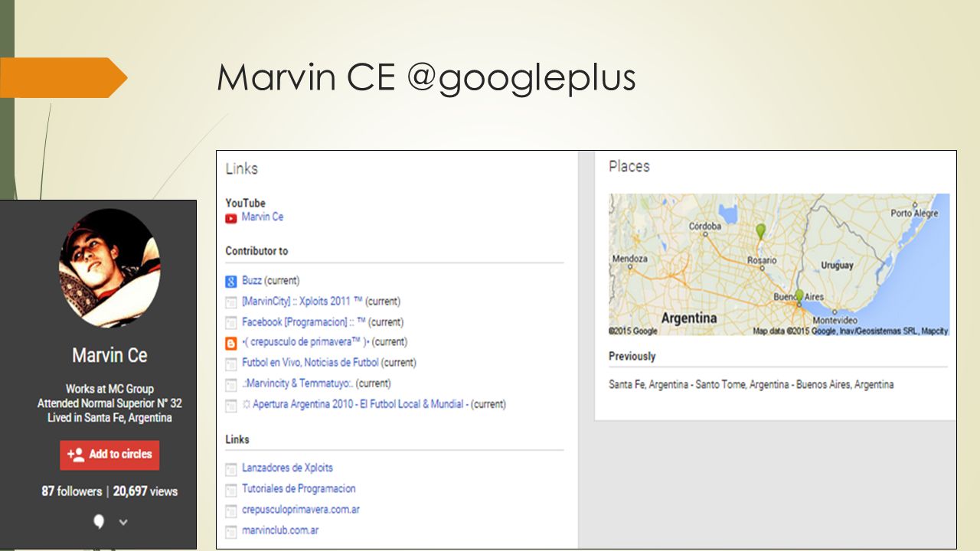Screen dimensions: 980x551
Task: Open the [MarvinCity] :: Xploits 2011 link
Action: point(302,302)
